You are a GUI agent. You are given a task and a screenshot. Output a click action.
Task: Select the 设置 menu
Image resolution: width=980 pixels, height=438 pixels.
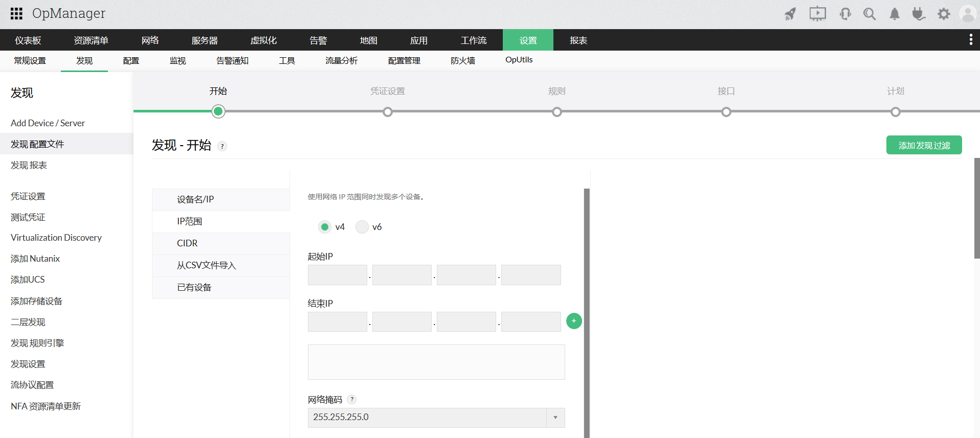(528, 40)
